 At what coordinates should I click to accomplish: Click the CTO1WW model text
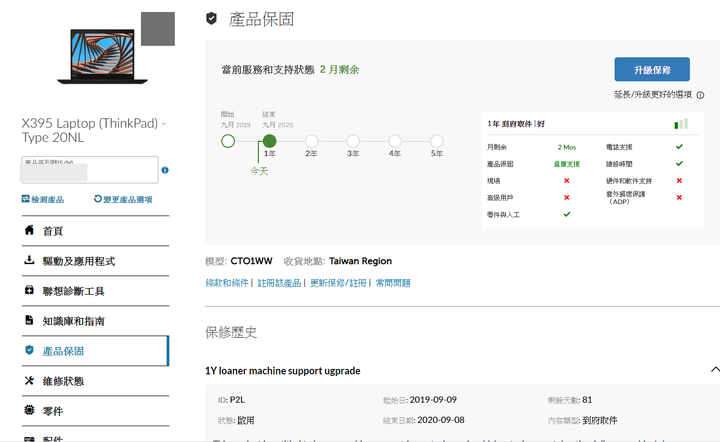(x=251, y=261)
